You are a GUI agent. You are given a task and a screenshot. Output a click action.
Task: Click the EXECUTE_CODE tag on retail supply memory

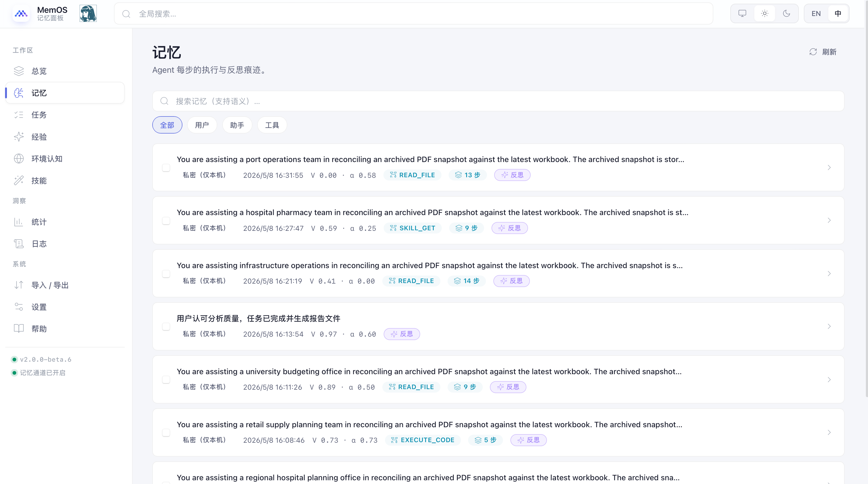tap(423, 440)
